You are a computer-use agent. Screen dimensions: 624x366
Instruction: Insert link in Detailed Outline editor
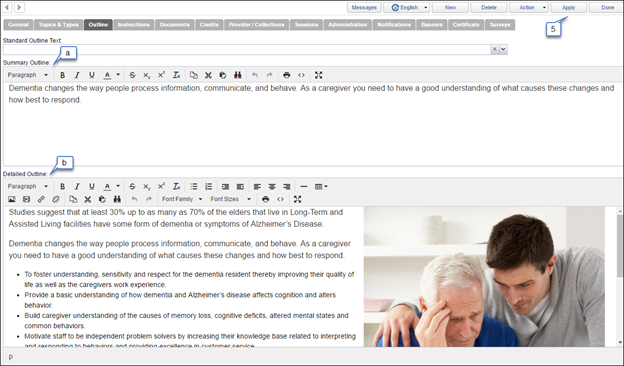point(41,199)
